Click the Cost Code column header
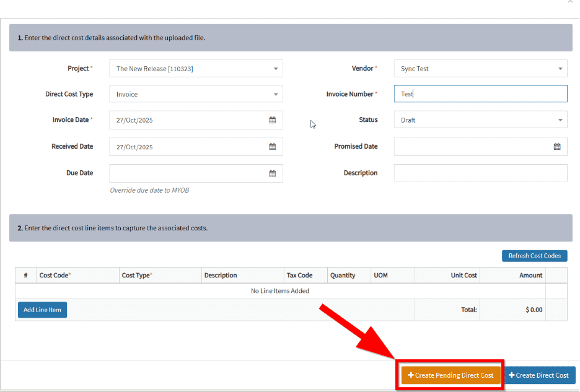This screenshot has height=392, width=580. click(x=55, y=275)
